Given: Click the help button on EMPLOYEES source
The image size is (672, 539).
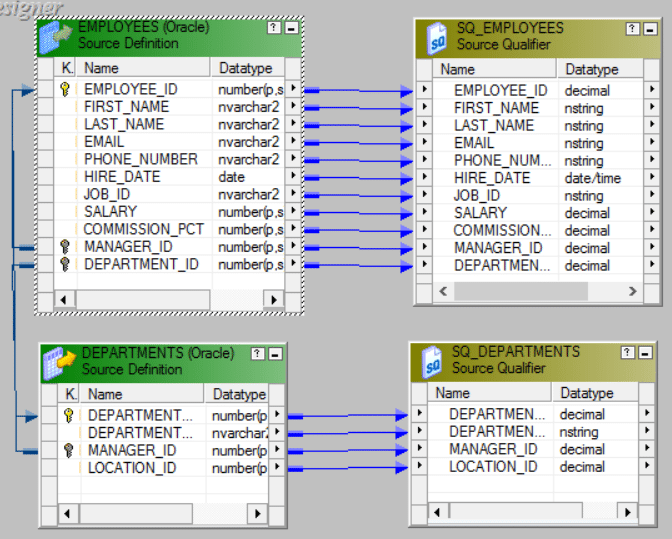Looking at the screenshot, I should pyautogui.click(x=274, y=28).
